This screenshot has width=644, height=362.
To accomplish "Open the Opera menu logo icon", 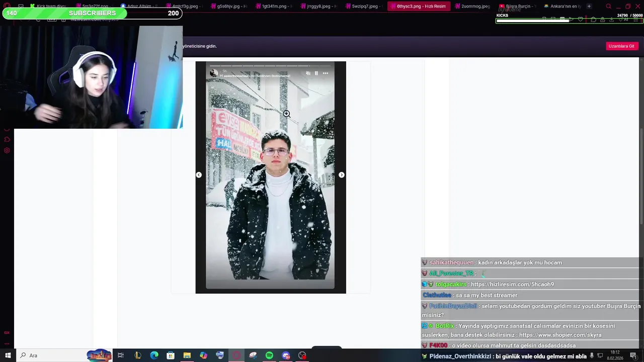I will [x=7, y=6].
